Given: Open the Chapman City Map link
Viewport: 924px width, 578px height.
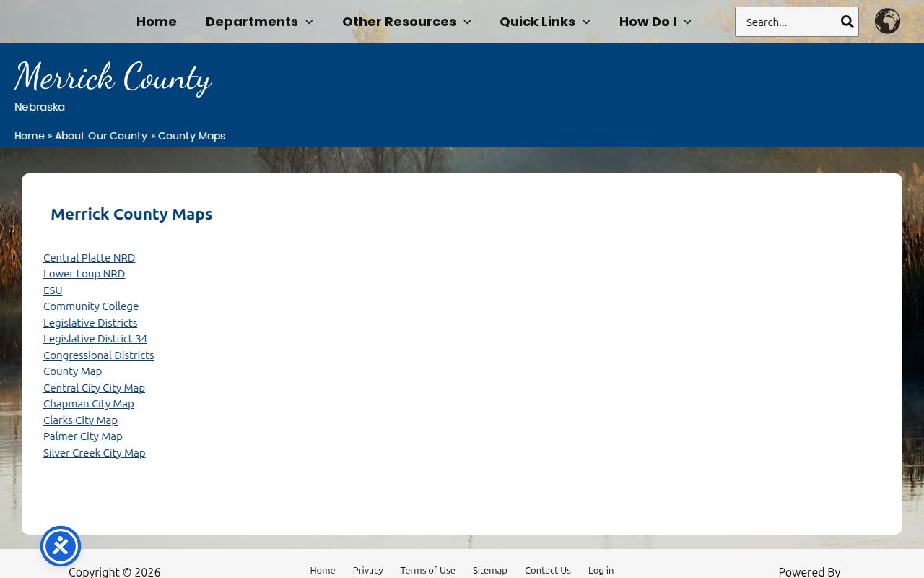Looking at the screenshot, I should [89, 404].
